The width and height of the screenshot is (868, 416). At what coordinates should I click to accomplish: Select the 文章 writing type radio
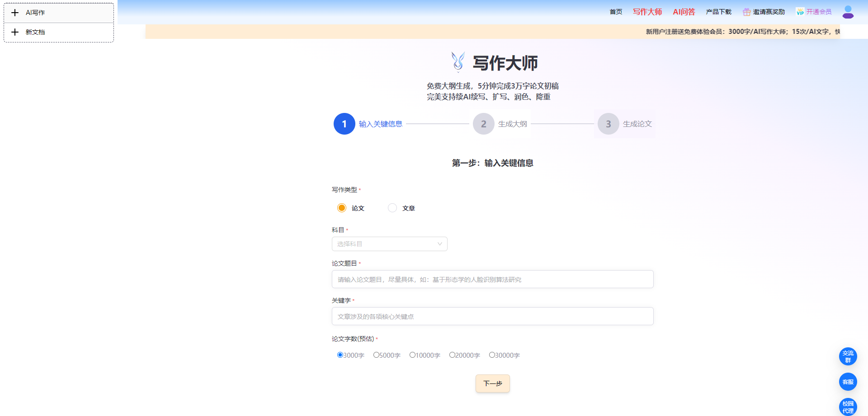pyautogui.click(x=392, y=208)
